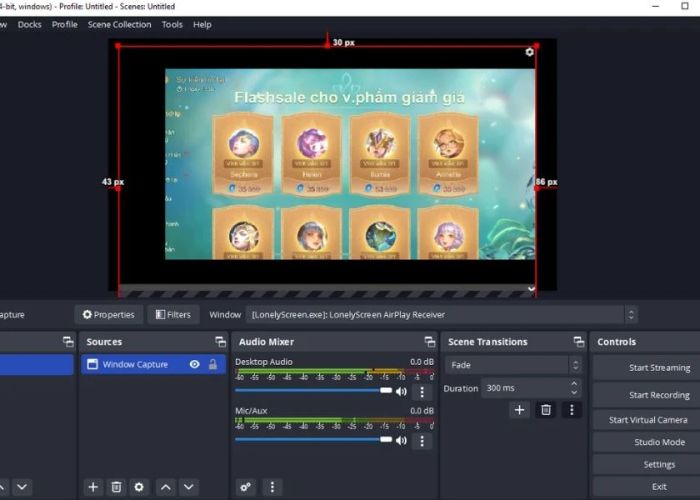Toggle Window Capture visibility eye

click(x=194, y=364)
